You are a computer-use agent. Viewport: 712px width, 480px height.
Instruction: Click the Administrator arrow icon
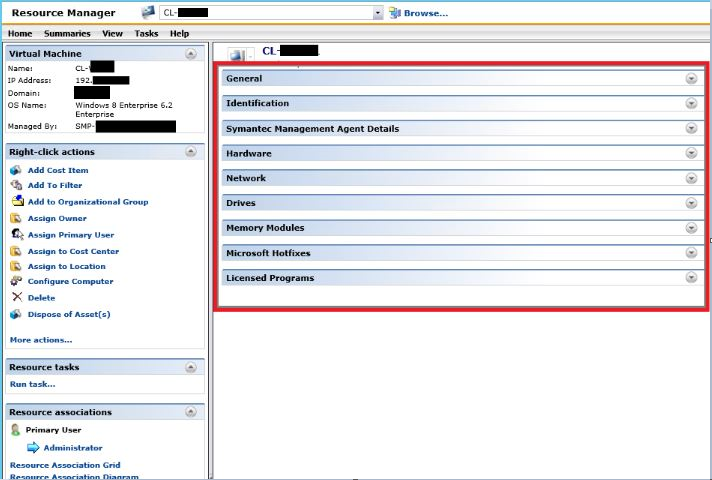(x=33, y=447)
